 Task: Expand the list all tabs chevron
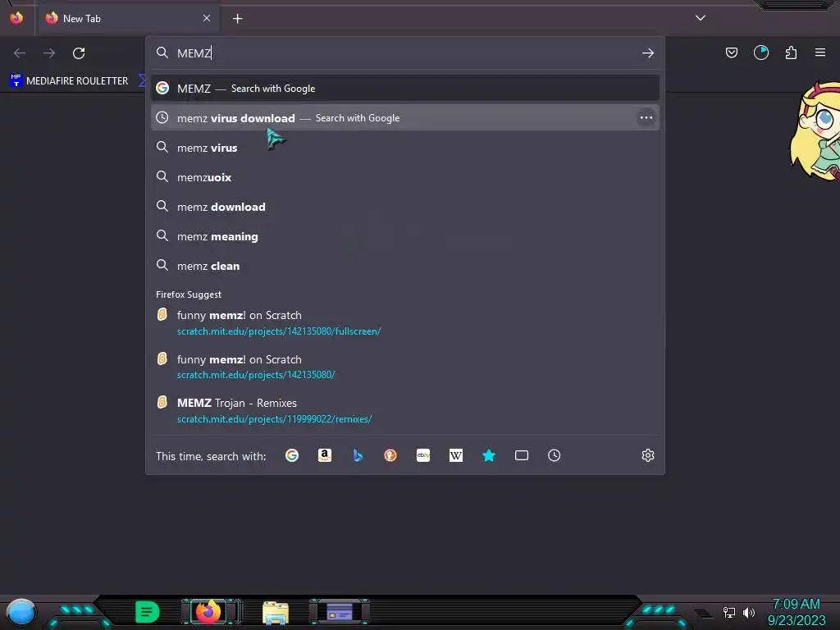701,18
